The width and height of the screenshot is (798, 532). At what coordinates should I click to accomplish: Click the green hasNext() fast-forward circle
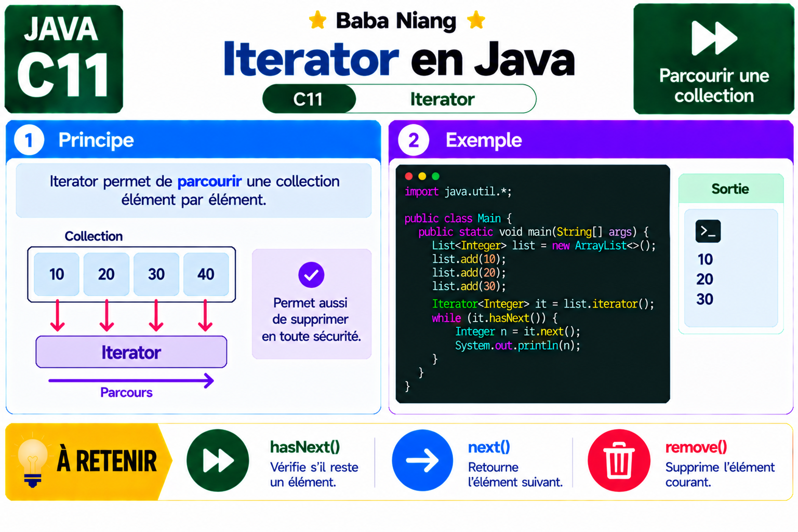point(218,460)
